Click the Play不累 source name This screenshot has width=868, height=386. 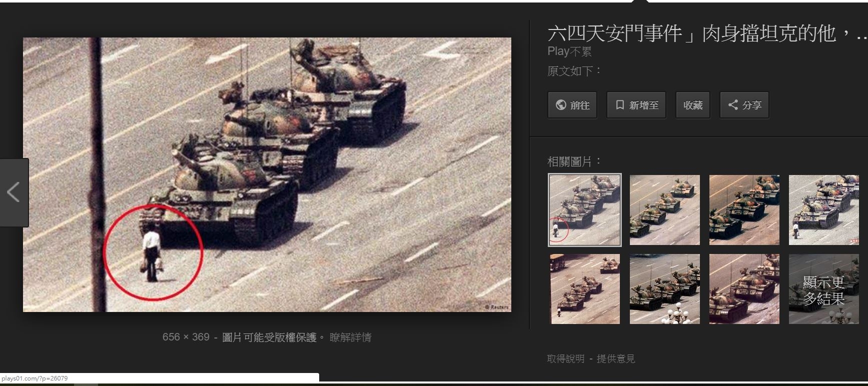tap(569, 51)
